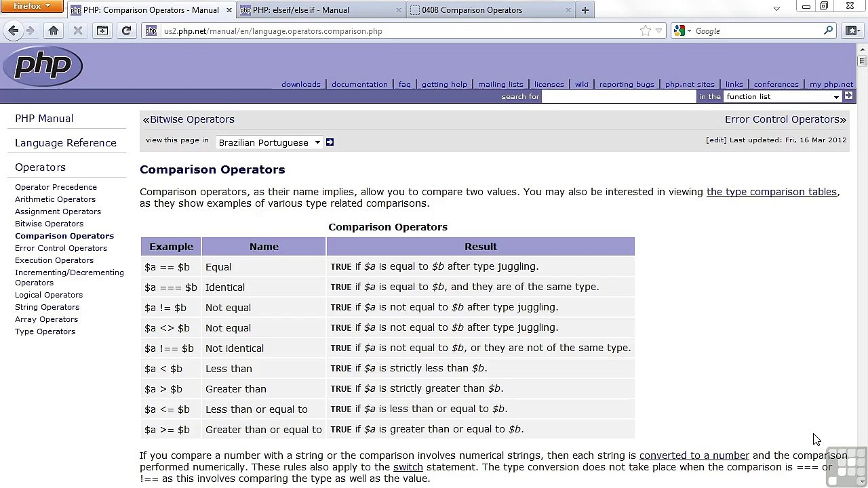
Task: Reload the page with the refresh icon
Action: 126,30
